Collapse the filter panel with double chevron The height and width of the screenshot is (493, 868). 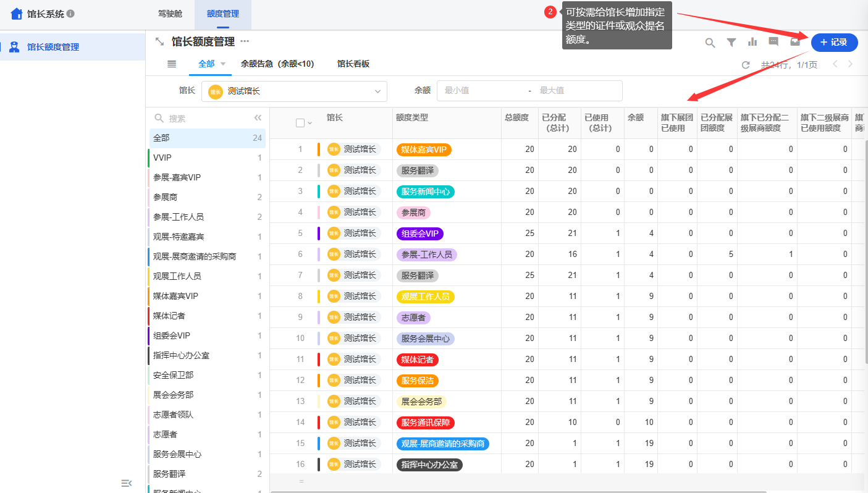click(258, 118)
